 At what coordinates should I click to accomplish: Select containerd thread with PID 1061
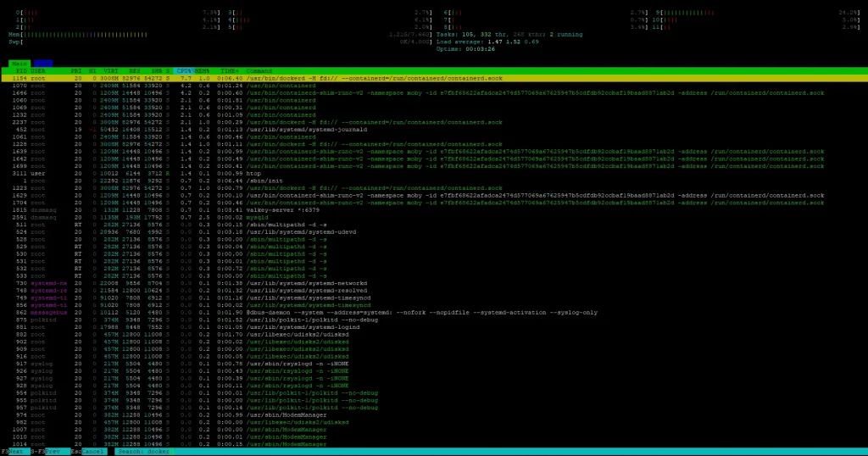[434, 136]
